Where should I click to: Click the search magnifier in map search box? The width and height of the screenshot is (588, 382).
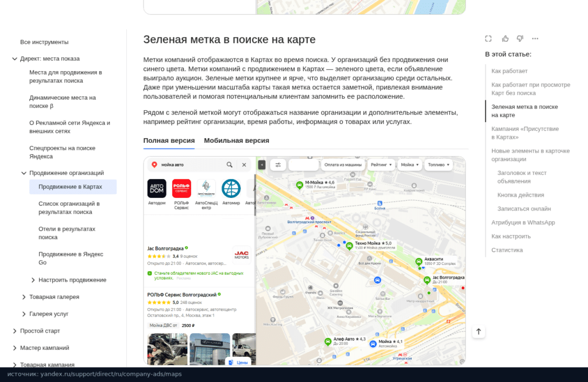[x=230, y=165]
